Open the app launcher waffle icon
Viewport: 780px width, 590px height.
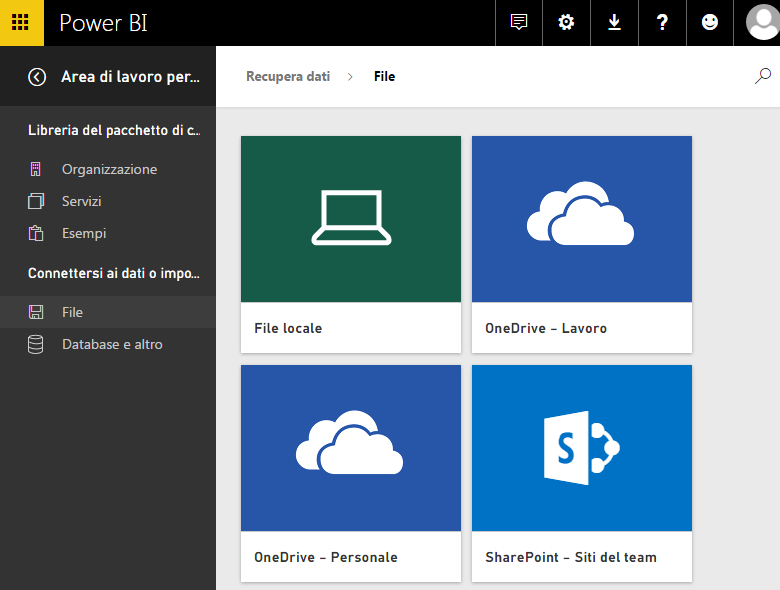tap(20, 22)
